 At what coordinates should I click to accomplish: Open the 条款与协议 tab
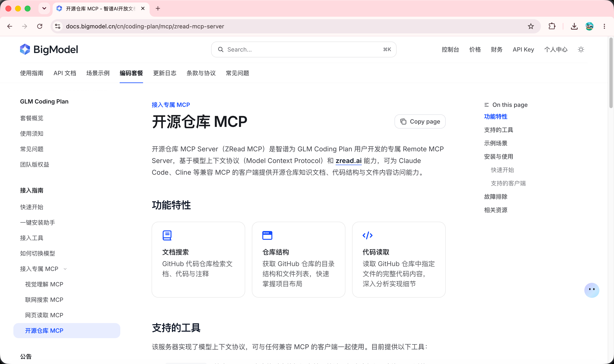tap(201, 73)
